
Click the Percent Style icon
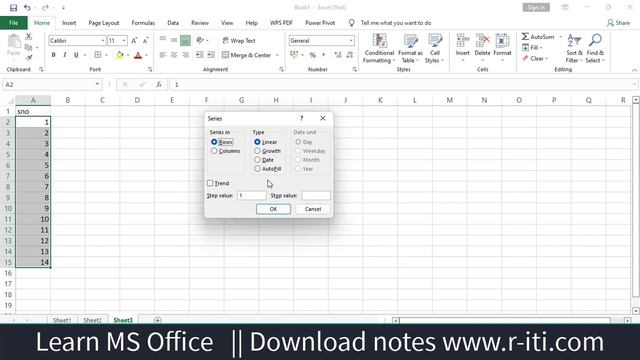[313, 55]
